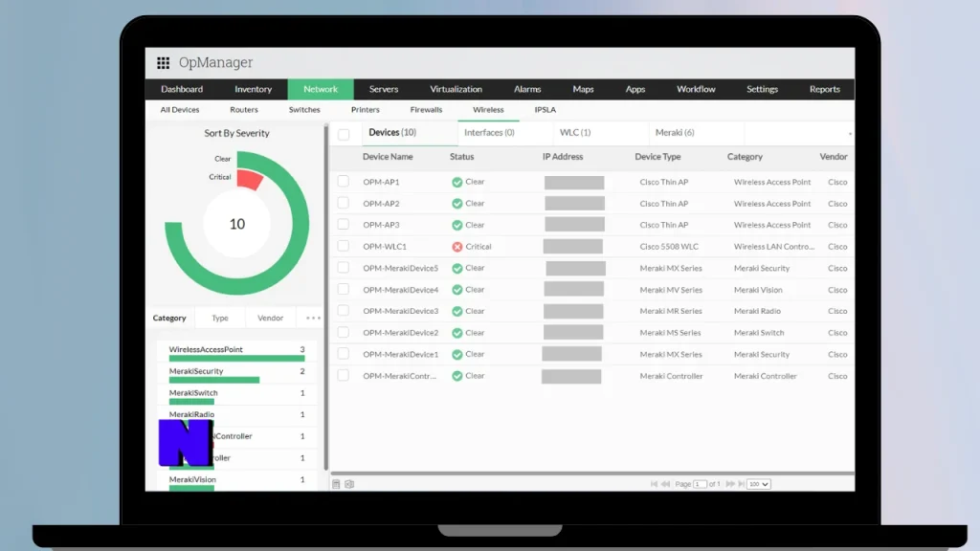Click the table view icon at bottom left of grid
This screenshot has width=980, height=551.
(x=336, y=484)
